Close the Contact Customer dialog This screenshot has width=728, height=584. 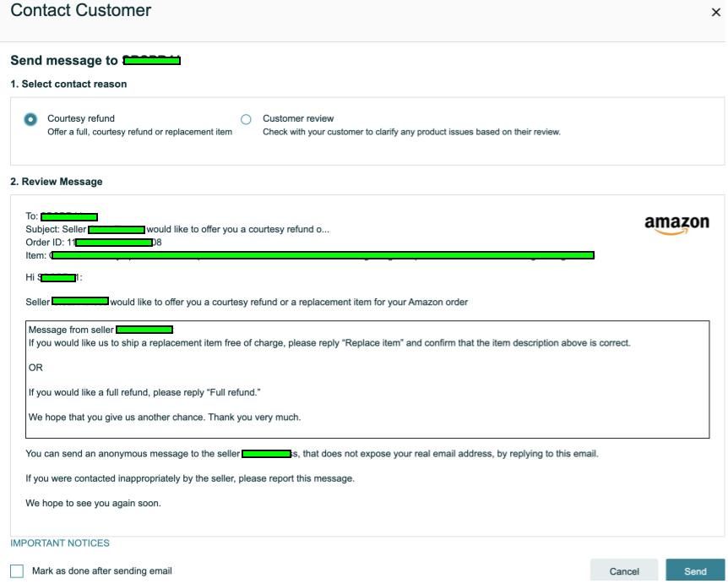[x=716, y=13]
